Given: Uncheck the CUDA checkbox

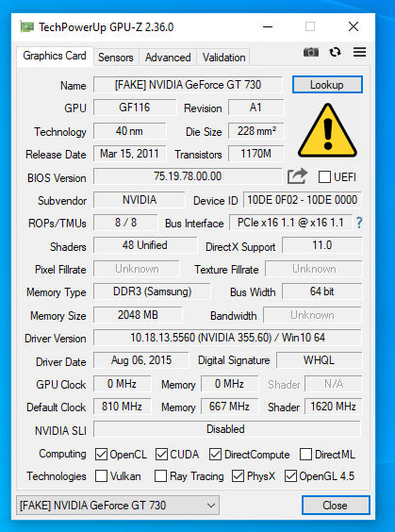Looking at the screenshot, I should (161, 455).
